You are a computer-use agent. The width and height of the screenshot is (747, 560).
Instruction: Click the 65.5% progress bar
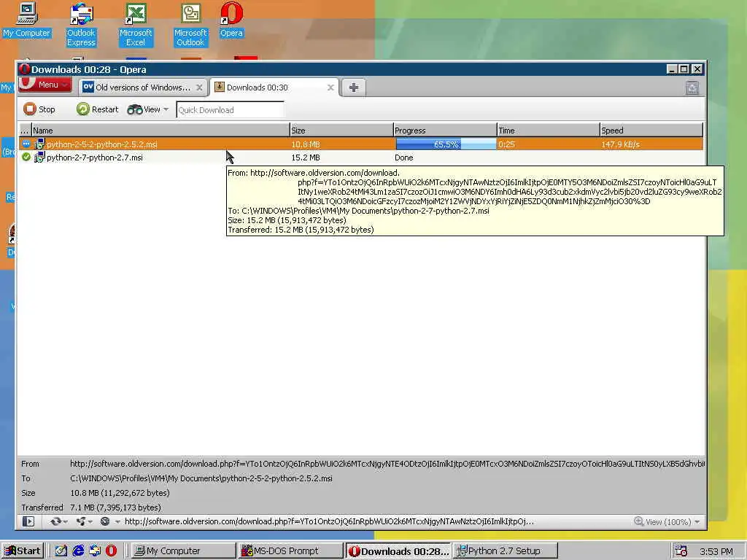point(446,144)
